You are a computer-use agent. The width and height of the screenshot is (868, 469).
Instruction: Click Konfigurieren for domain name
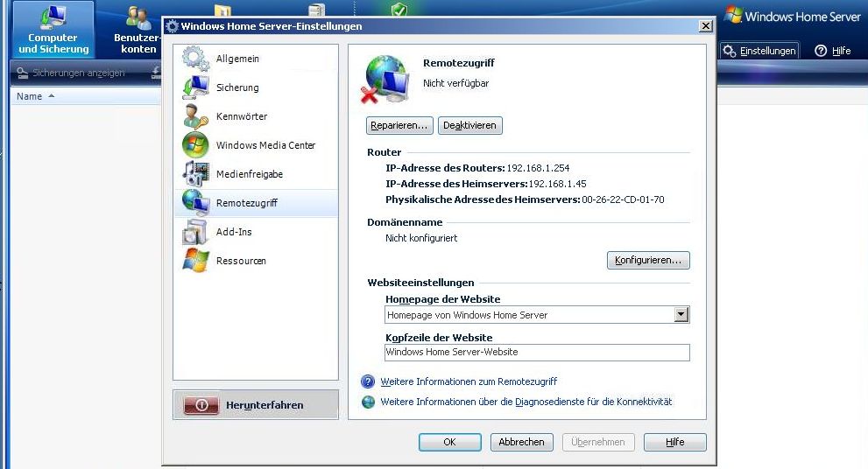pos(648,260)
